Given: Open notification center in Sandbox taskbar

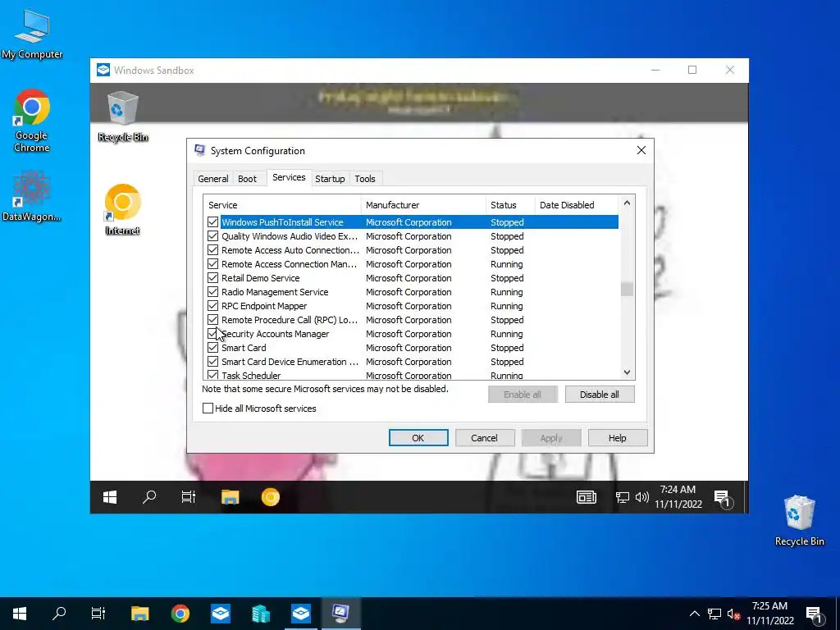Looking at the screenshot, I should 723,498.
